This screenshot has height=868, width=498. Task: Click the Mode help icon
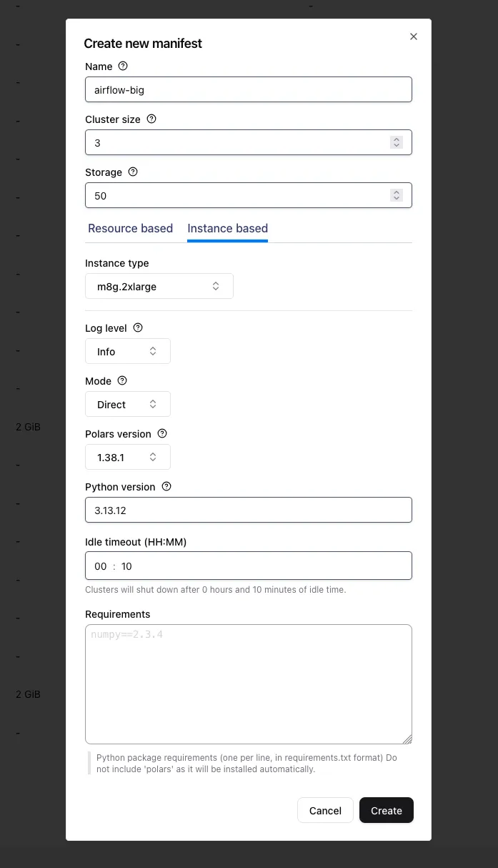pyautogui.click(x=122, y=380)
